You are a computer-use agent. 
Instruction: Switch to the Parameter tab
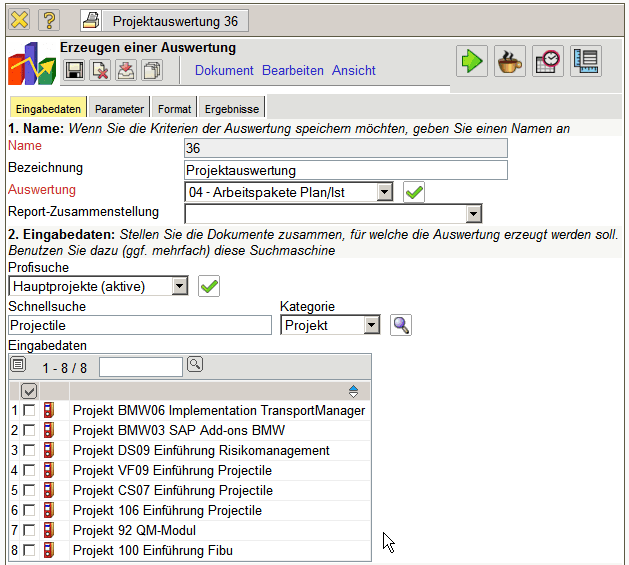click(x=120, y=109)
